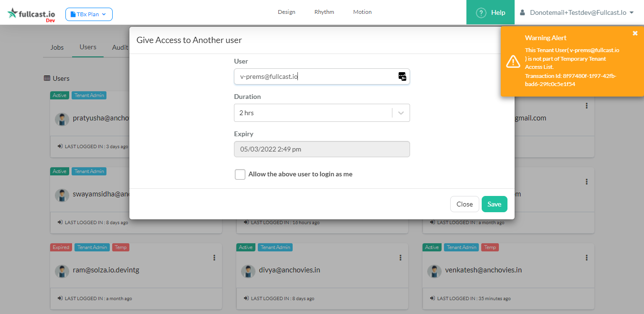Click login icon on divya card footer

tap(246, 298)
